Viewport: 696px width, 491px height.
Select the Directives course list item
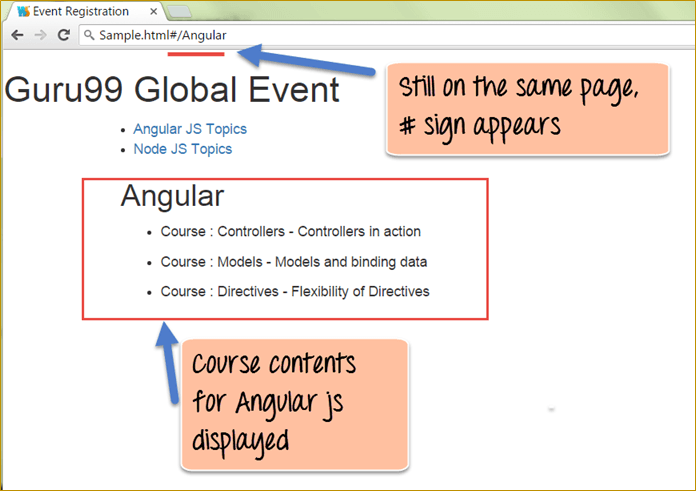pyautogui.click(x=294, y=292)
